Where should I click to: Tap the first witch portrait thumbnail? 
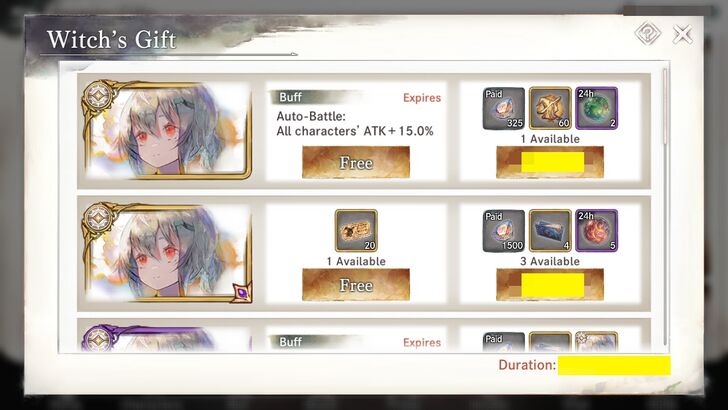(168, 130)
